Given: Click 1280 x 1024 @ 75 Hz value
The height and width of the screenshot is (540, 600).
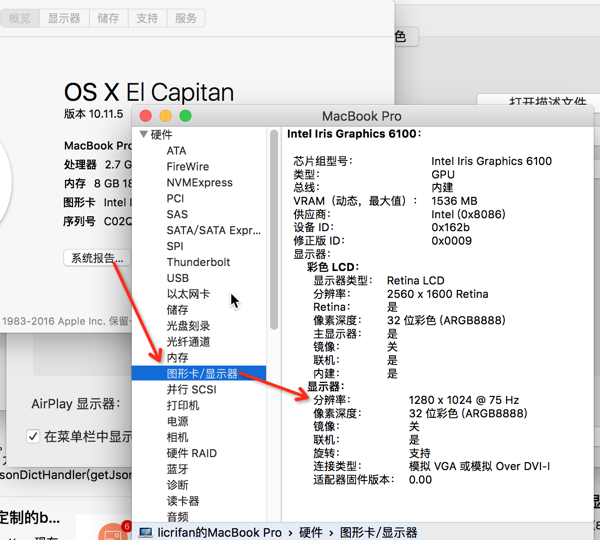Looking at the screenshot, I should coord(464,400).
